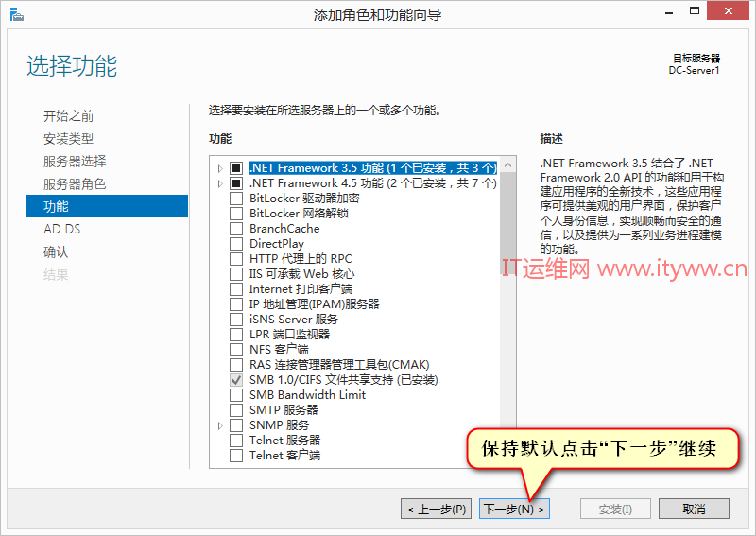
Task: Check IIS 可承载 Web 核心 checkbox
Action: (236, 274)
